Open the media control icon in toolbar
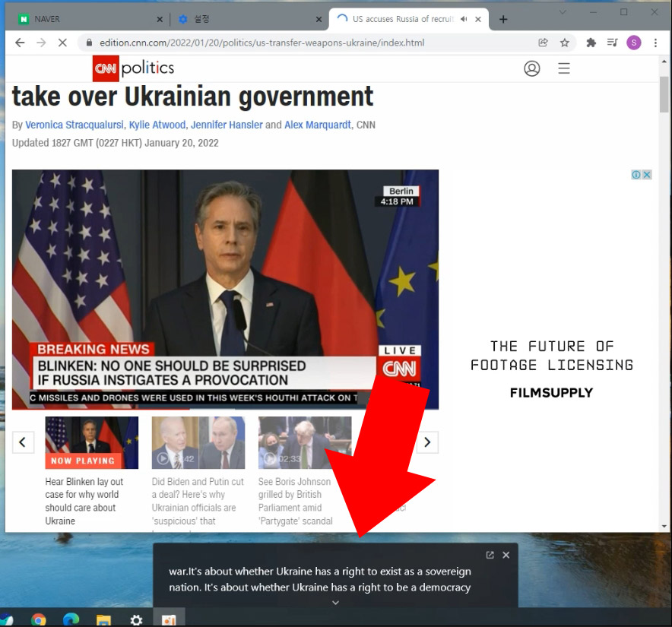The width and height of the screenshot is (672, 627). (613, 43)
